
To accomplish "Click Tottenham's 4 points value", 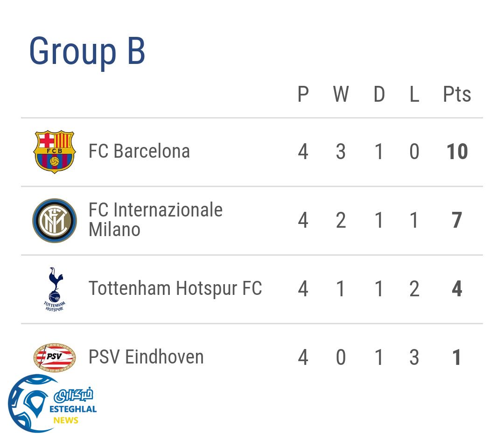I will pyautogui.click(x=457, y=289).
